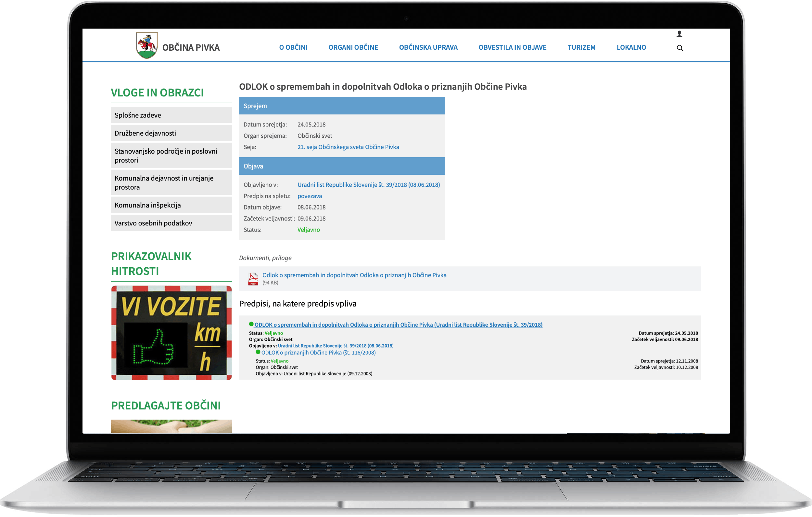Open the LOKALNO menu

pyautogui.click(x=631, y=47)
